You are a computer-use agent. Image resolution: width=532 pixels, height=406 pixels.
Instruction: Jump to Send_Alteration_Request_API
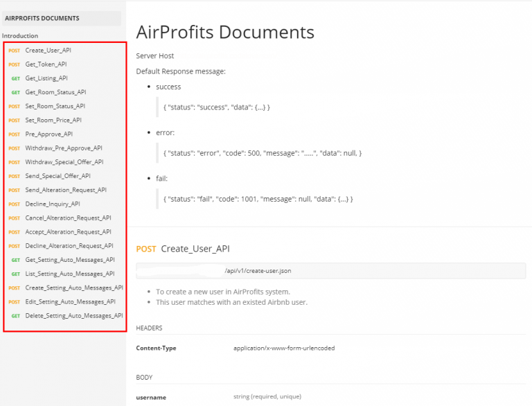pos(66,190)
